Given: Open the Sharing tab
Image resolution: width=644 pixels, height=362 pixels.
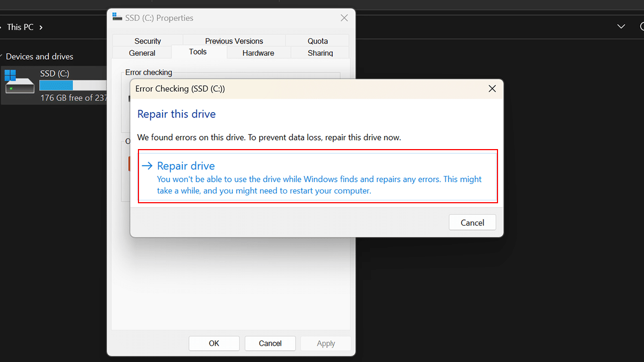Looking at the screenshot, I should 320,53.
